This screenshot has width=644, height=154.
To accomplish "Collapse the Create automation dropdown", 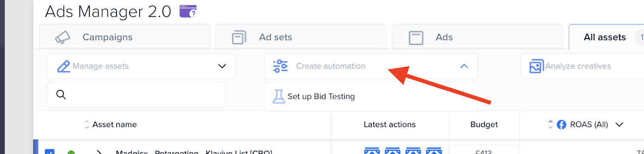I will coord(464,66).
